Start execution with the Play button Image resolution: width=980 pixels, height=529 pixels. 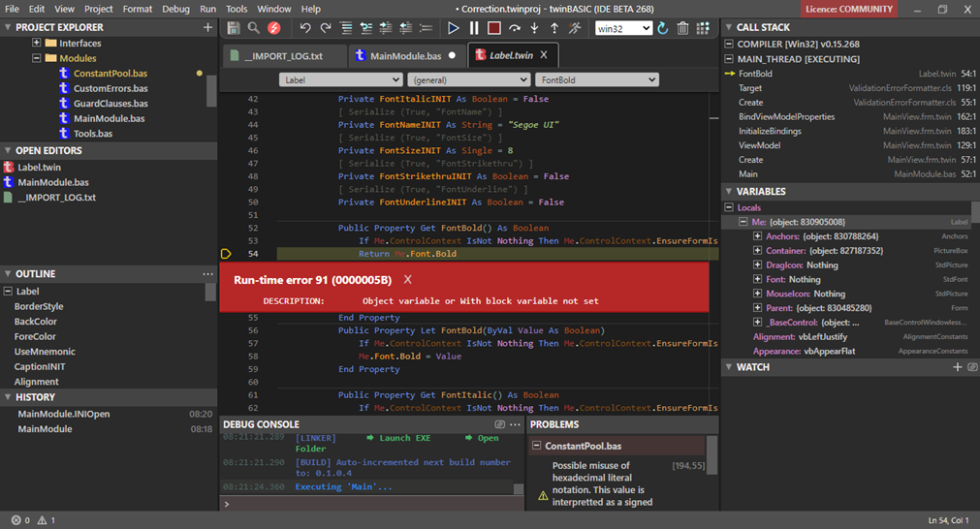click(453, 28)
